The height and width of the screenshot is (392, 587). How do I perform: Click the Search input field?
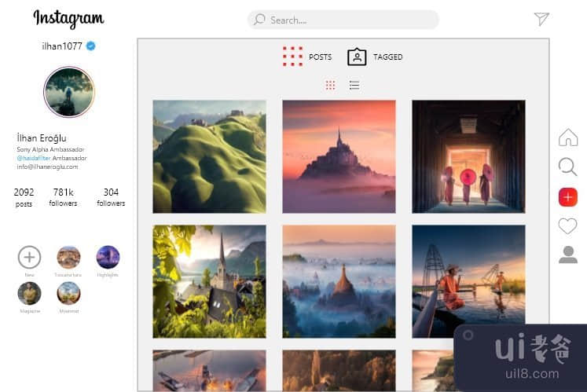pyautogui.click(x=343, y=20)
